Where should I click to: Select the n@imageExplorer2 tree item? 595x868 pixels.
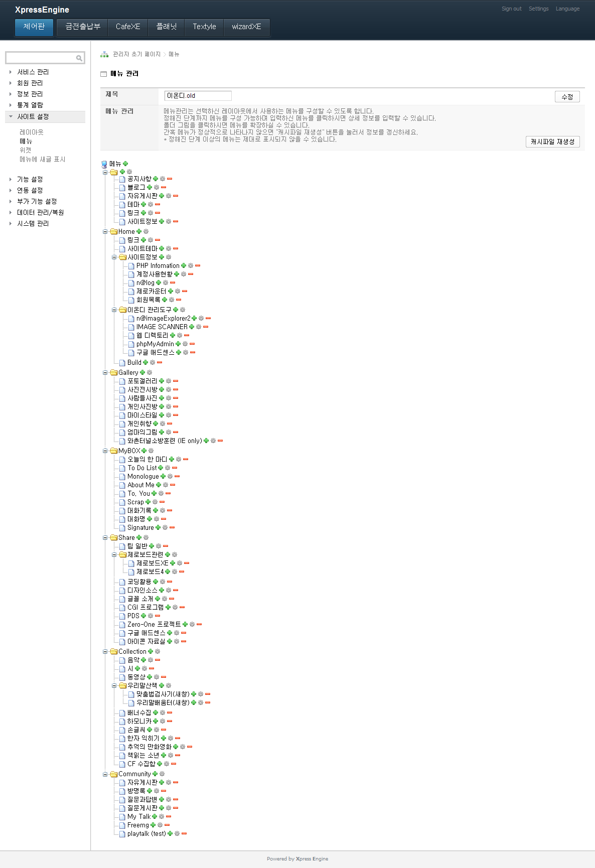[163, 318]
